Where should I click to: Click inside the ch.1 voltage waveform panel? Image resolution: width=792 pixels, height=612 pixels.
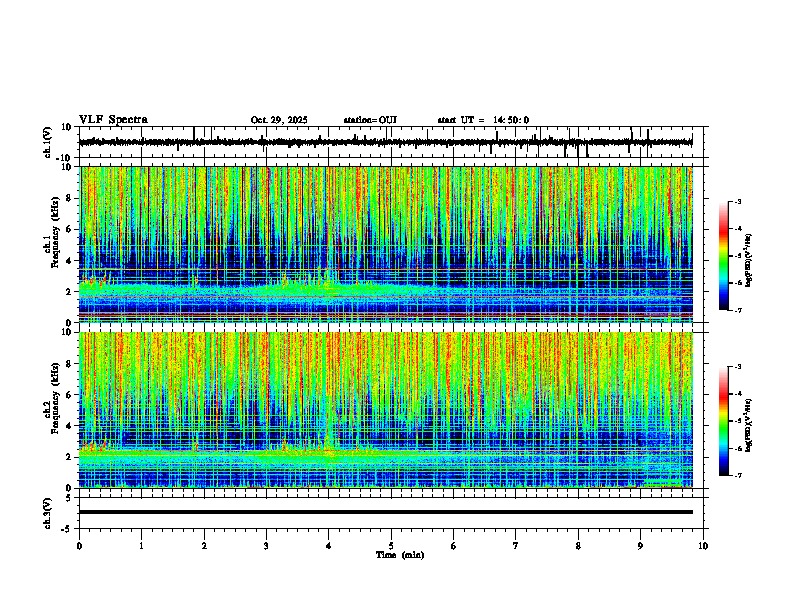pos(393,142)
